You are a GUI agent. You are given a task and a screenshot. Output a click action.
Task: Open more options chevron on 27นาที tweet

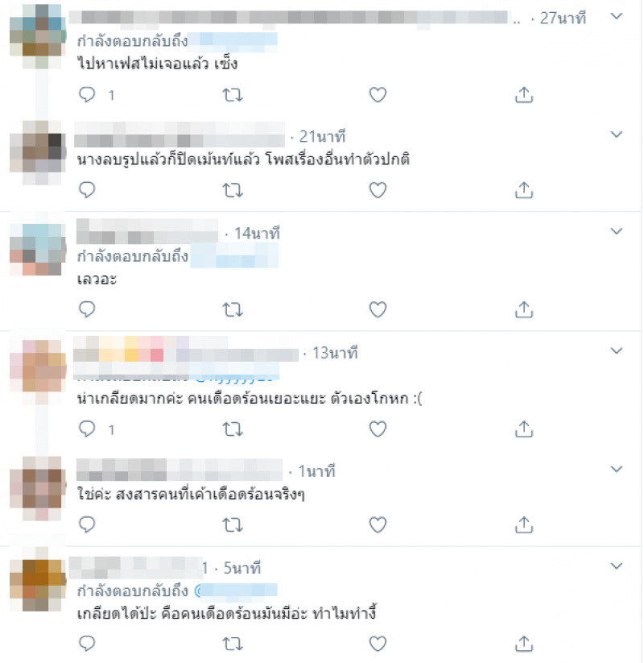tap(617, 16)
